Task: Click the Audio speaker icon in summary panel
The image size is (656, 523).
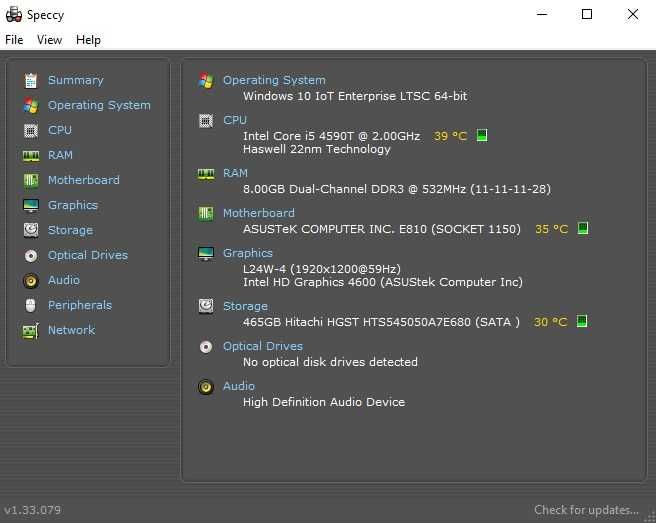Action: [206, 387]
